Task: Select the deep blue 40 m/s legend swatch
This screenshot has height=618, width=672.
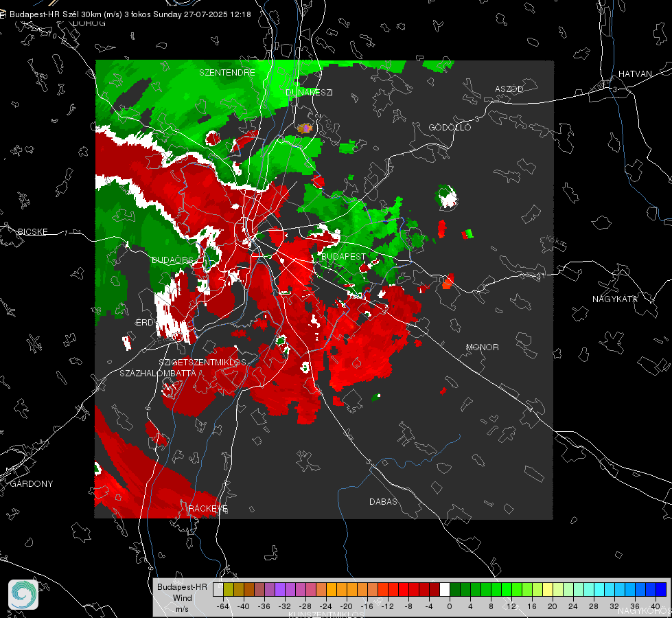Action: click(661, 590)
